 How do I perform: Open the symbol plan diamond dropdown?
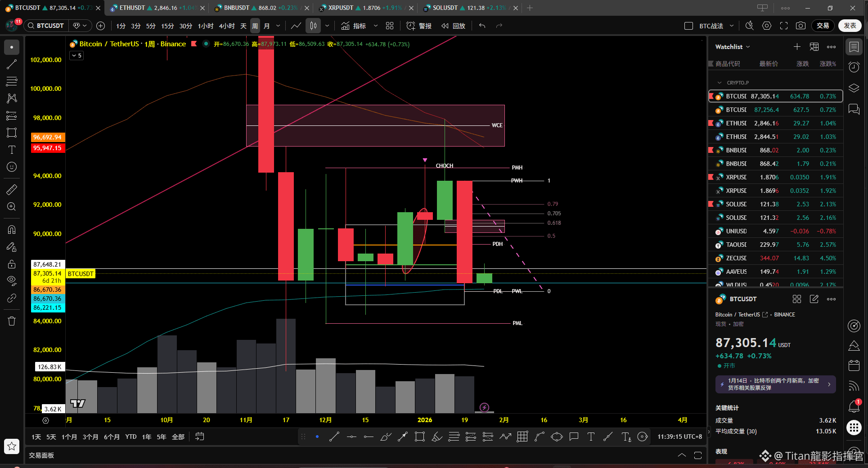tap(80, 26)
